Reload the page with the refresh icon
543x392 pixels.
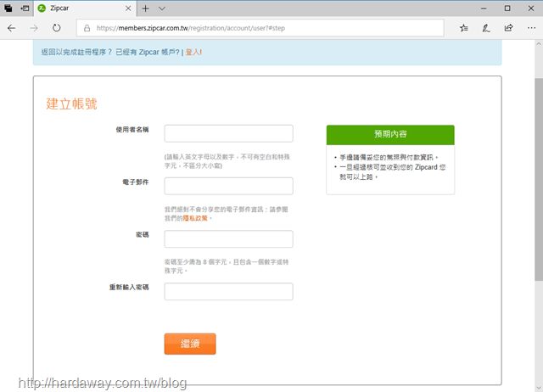click(x=57, y=28)
